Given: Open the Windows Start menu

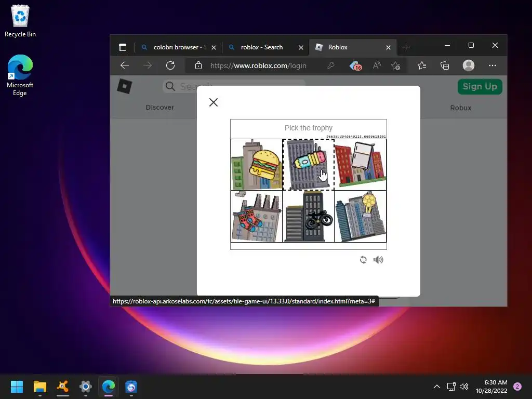Looking at the screenshot, I should (17, 387).
